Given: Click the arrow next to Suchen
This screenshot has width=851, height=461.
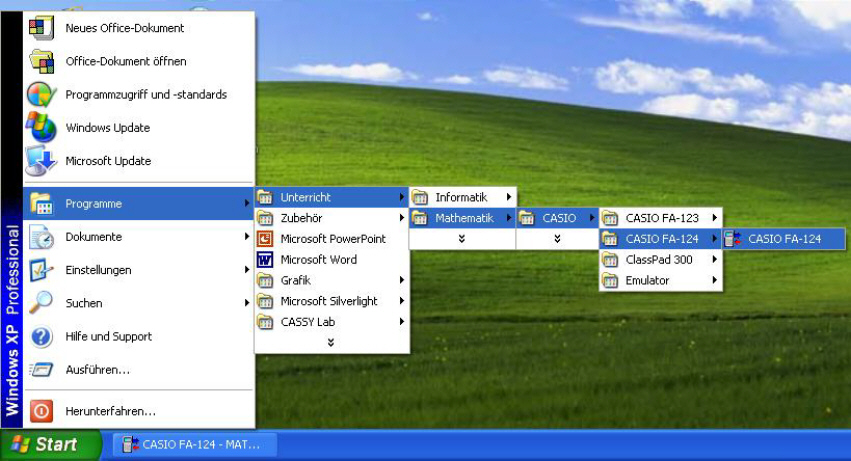Looking at the screenshot, I should tap(247, 303).
